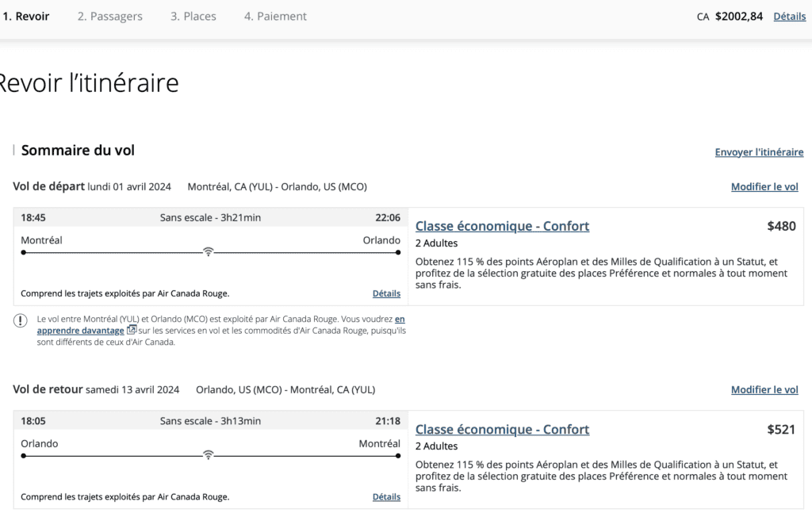Click the Wi-Fi icon on the departure flight
Image resolution: width=812 pixels, height=513 pixels.
[x=208, y=252]
